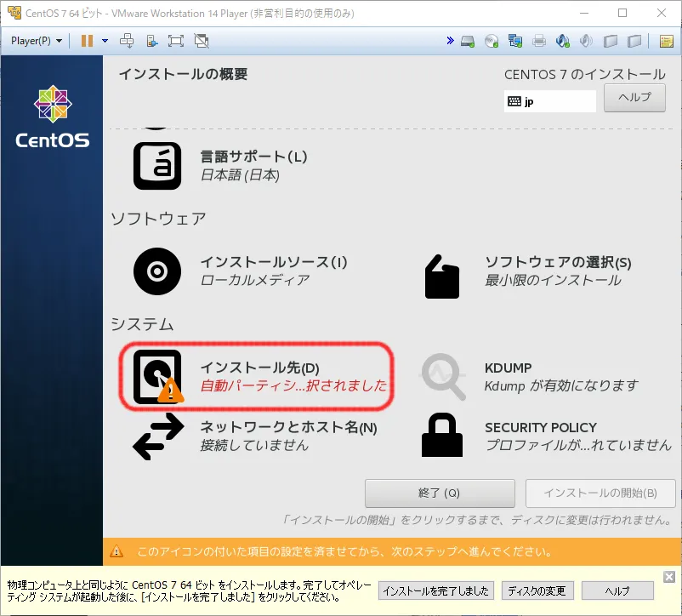The height and width of the screenshot is (616, 682).
Task: Click the printer device icon
Action: click(x=539, y=42)
